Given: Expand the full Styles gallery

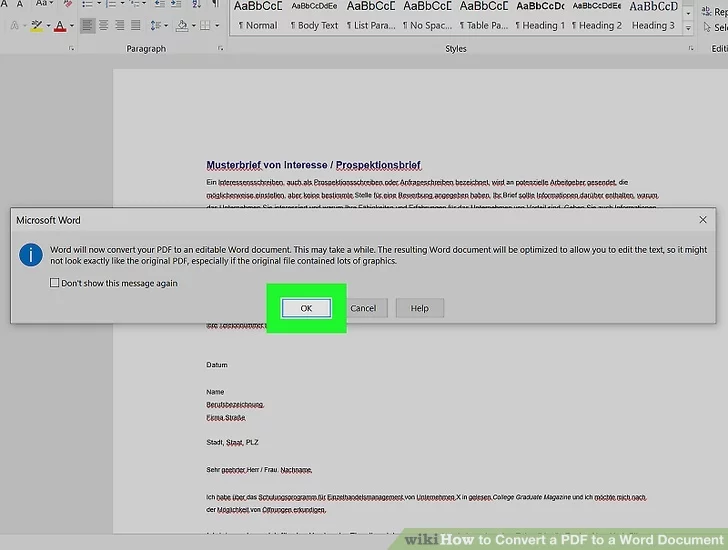Looking at the screenshot, I should click(688, 28).
